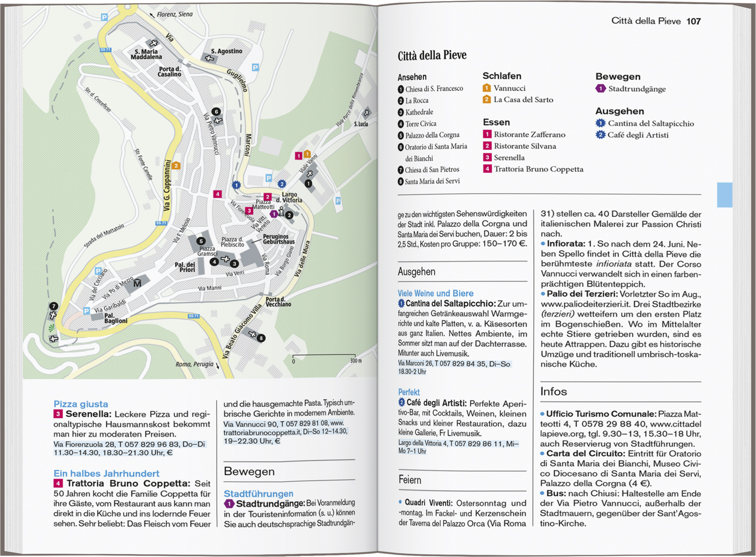This screenshot has height=557, width=756.
Task: Select black marker 6 on Via Pietro Vannucci
Action: point(216,111)
